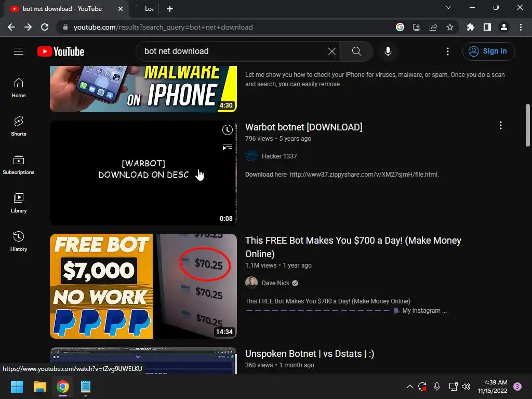Share this page icon
The height and width of the screenshot is (399, 532).
coord(433,27)
